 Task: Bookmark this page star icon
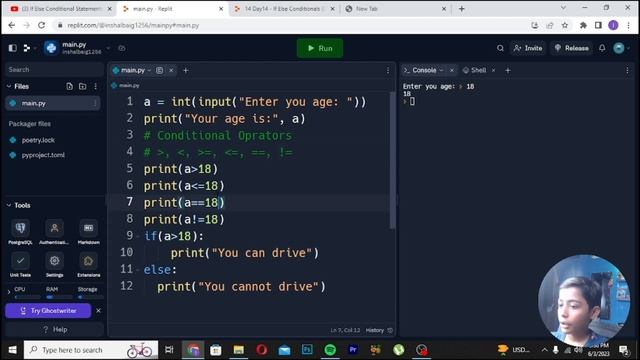tap(565, 25)
